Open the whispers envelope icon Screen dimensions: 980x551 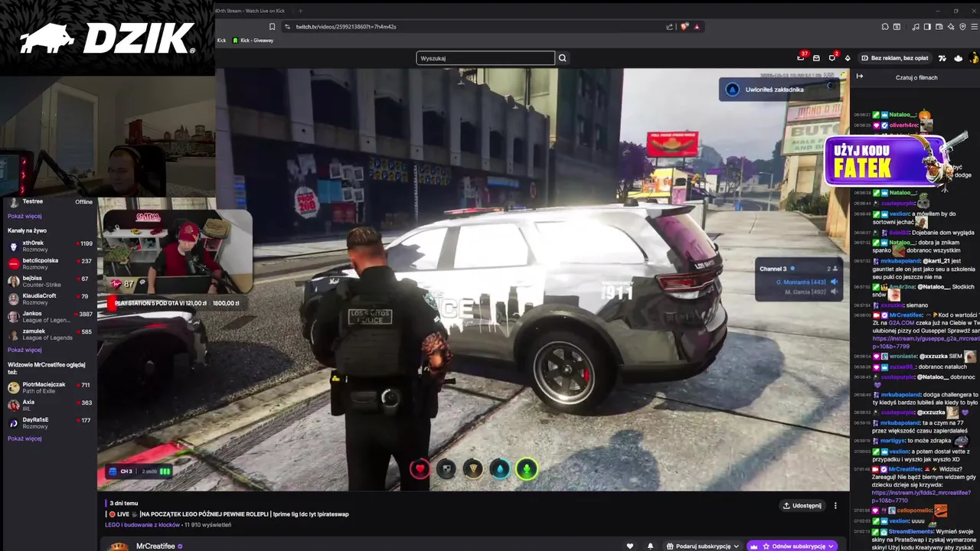pyautogui.click(x=816, y=58)
